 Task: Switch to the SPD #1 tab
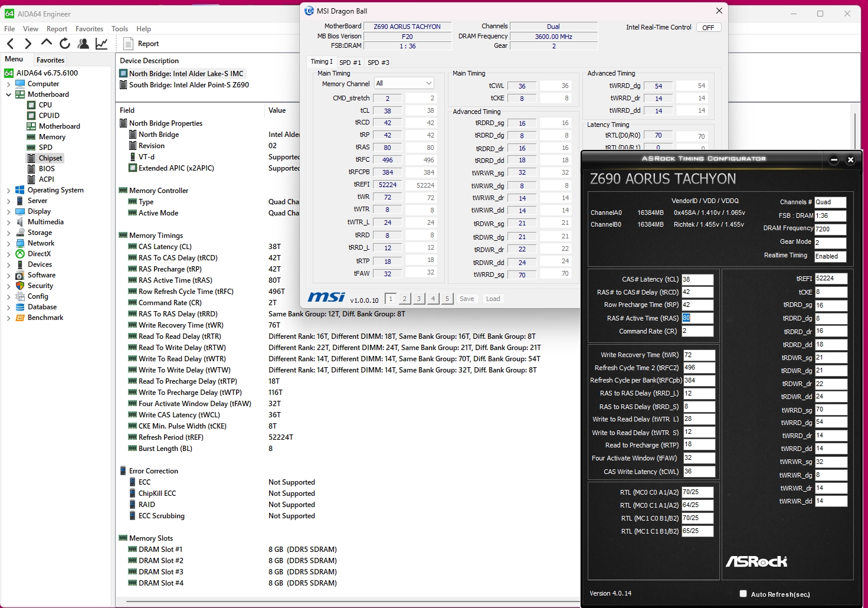351,63
